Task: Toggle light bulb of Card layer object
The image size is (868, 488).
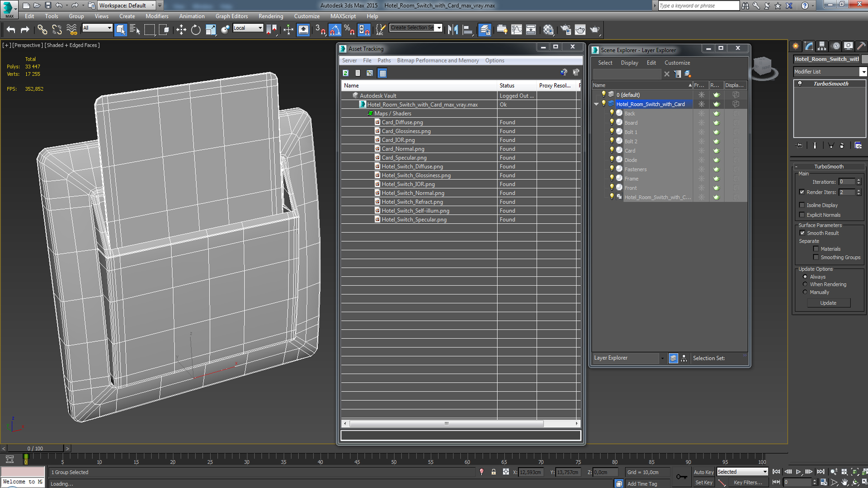Action: (612, 150)
